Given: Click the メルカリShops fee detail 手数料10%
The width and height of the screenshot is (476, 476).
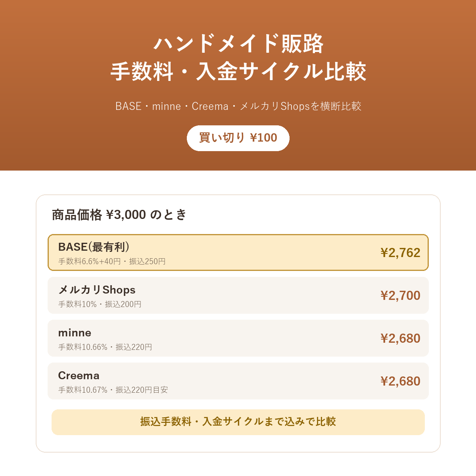Looking at the screenshot, I should (x=77, y=304).
